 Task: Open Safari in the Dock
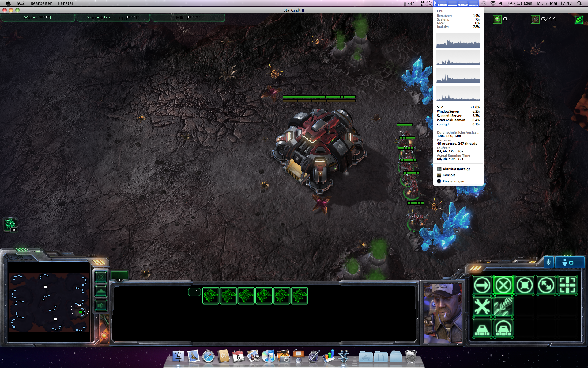[208, 356]
